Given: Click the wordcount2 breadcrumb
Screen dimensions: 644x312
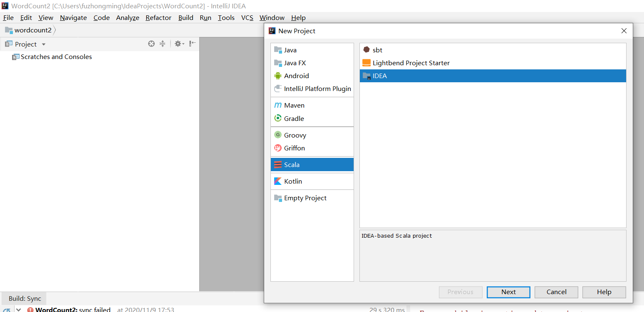Looking at the screenshot, I should coord(29,30).
